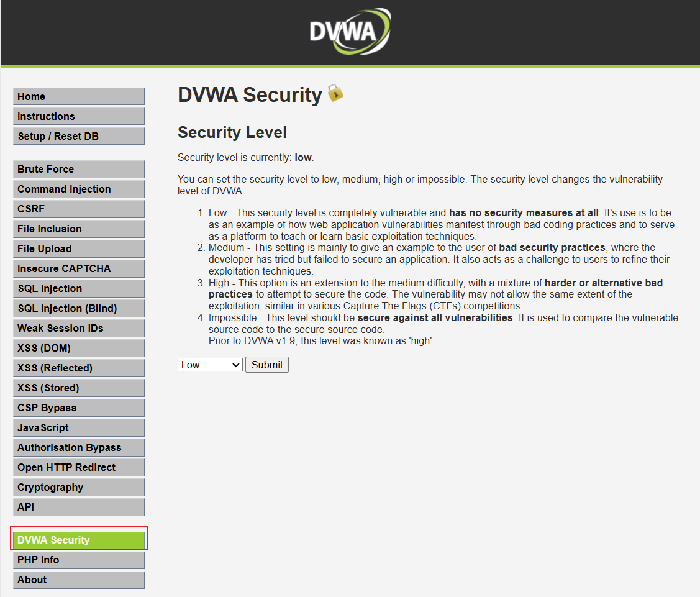Viewport: 700px width, 597px height.
Task: Click the DVWA logo in the header
Action: coord(350,31)
